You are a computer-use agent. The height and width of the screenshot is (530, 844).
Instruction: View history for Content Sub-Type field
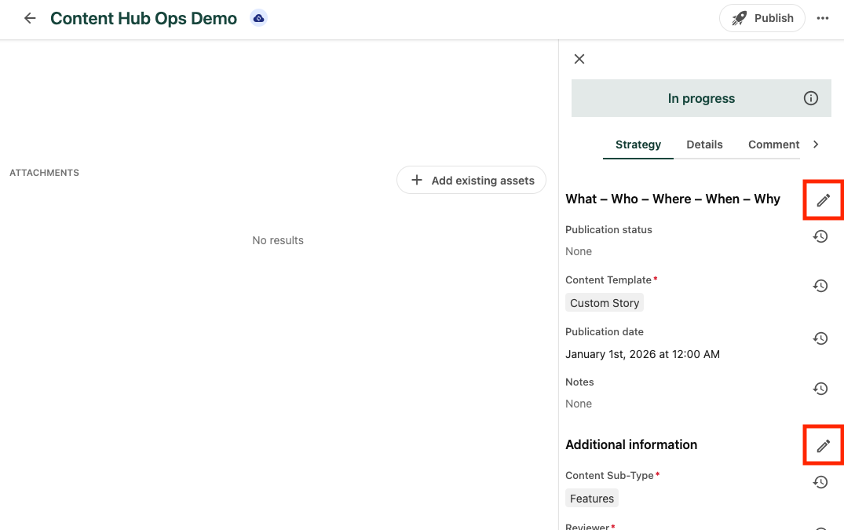tap(820, 483)
